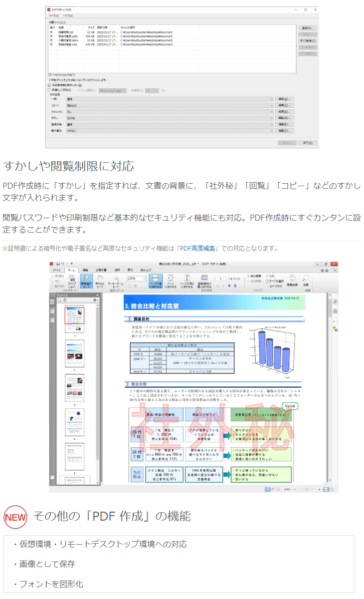
Task: Click 編集 button for 一般 setting
Action: click(x=285, y=99)
